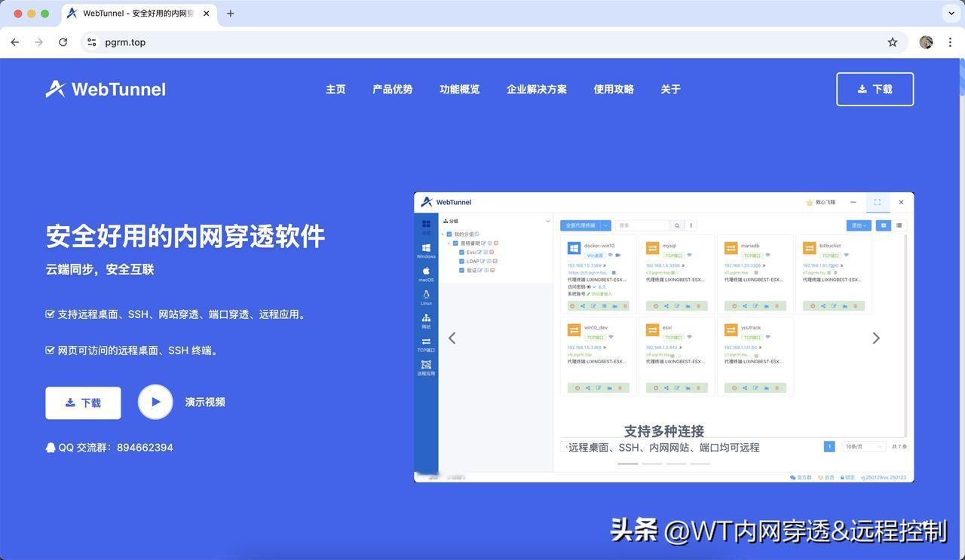
Task: Advance to the next carousel slide arrow
Action: (x=876, y=338)
